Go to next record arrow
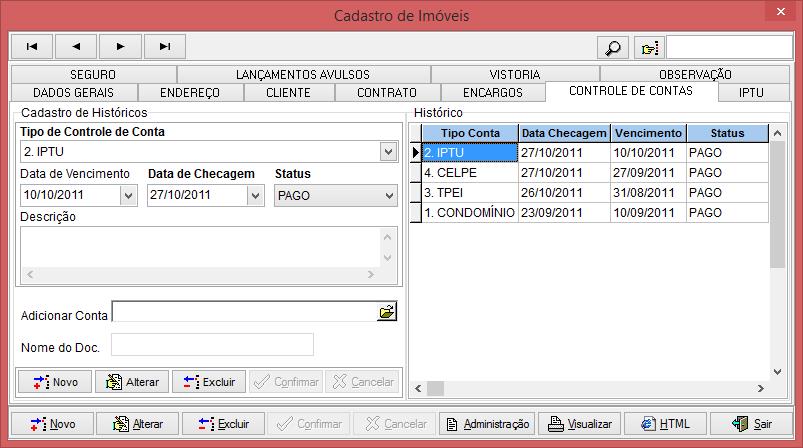This screenshot has height=448, width=803. pos(120,46)
